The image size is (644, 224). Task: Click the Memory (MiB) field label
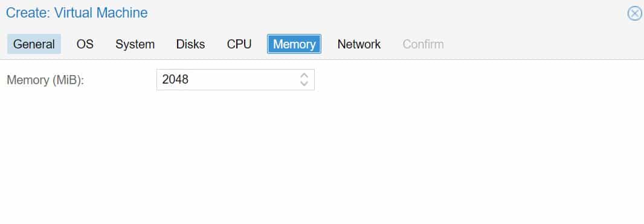pyautogui.click(x=45, y=80)
